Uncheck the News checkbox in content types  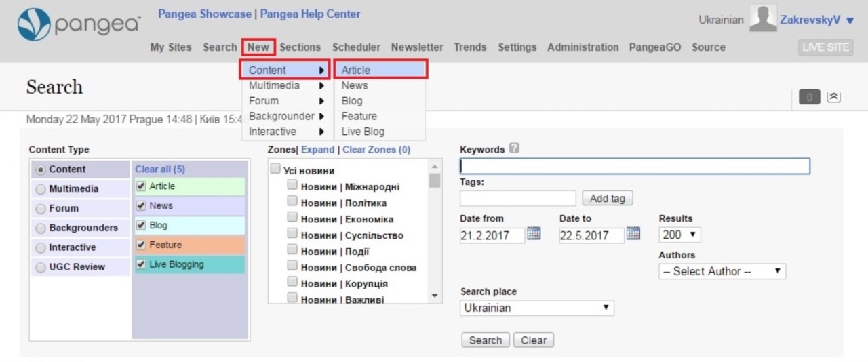point(141,206)
